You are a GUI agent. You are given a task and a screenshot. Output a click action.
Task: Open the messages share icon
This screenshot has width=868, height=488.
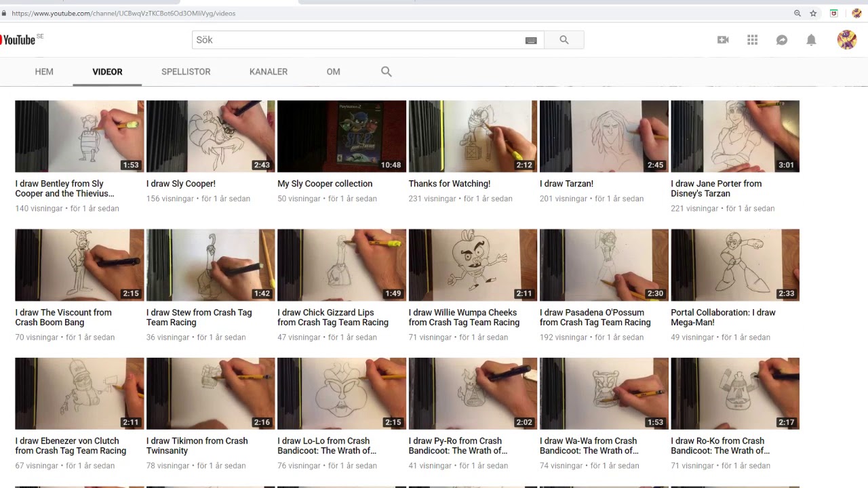coord(781,40)
